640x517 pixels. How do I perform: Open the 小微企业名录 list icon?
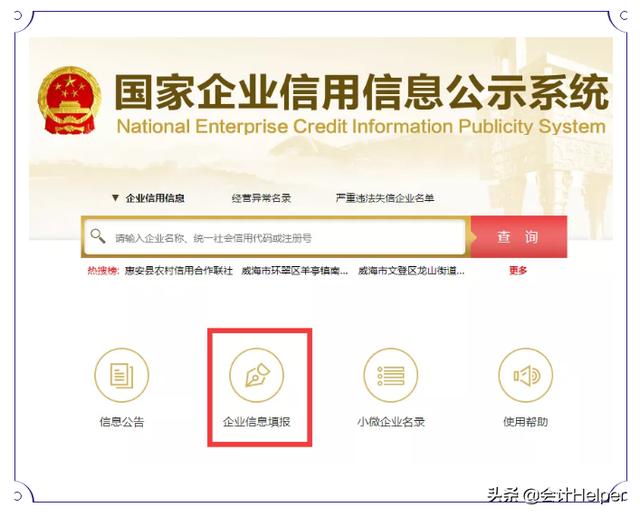[x=391, y=375]
